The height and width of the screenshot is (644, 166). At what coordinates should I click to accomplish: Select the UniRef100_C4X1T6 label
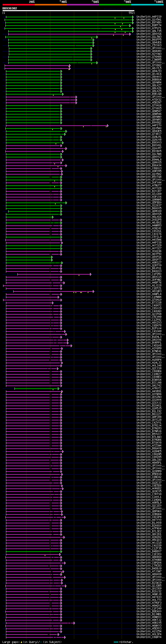tap(149, 234)
